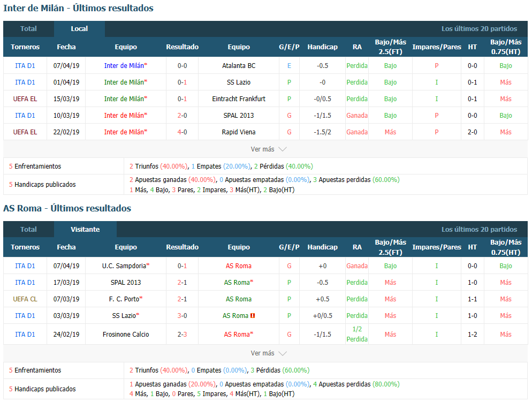532x402 pixels.
Task: Click '4 Apuestas perdidas (80.00%)' text
Action: [356, 384]
